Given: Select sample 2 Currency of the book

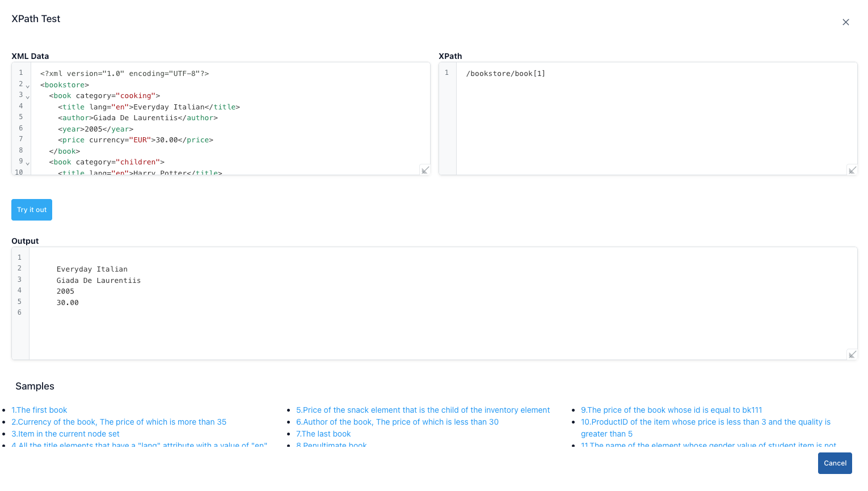Looking at the screenshot, I should click(119, 422).
